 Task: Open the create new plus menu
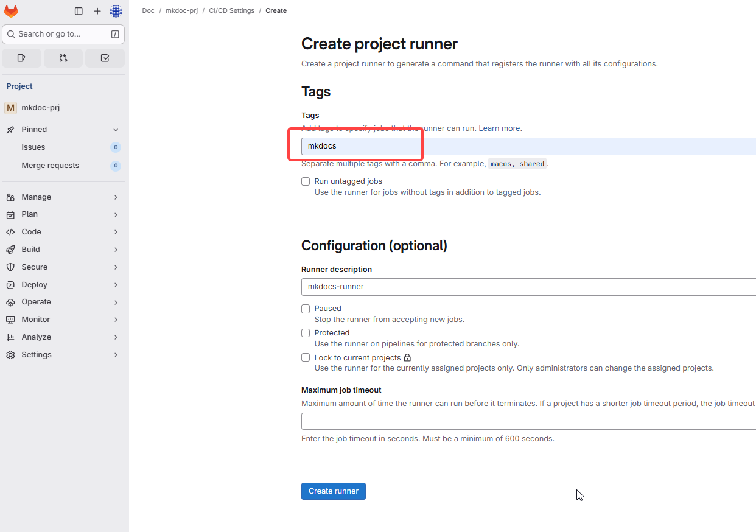(x=97, y=11)
